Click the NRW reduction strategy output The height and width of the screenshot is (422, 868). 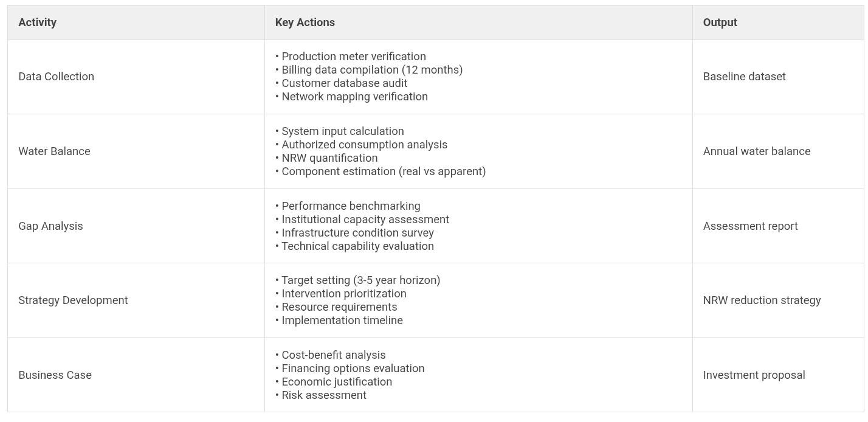point(762,300)
